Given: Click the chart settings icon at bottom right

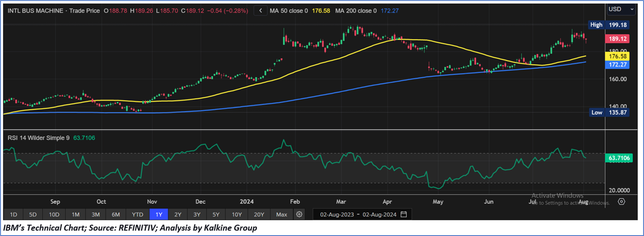Looking at the screenshot, I should coord(621,202).
